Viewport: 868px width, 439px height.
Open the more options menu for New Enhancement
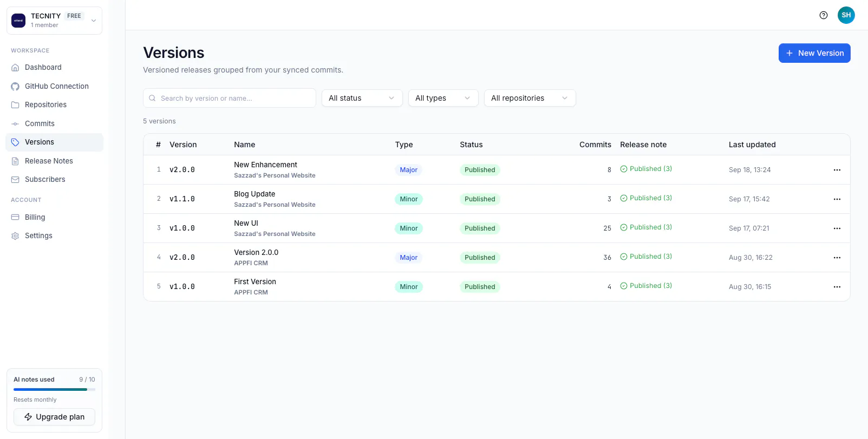pyautogui.click(x=837, y=170)
